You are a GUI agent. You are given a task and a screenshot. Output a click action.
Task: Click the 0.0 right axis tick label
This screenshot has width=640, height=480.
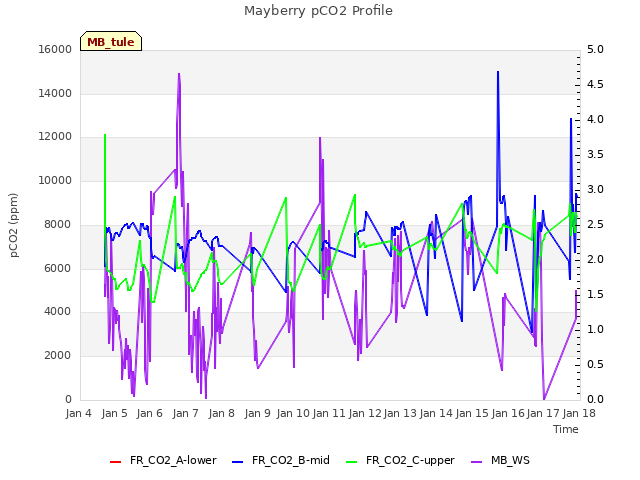(595, 399)
